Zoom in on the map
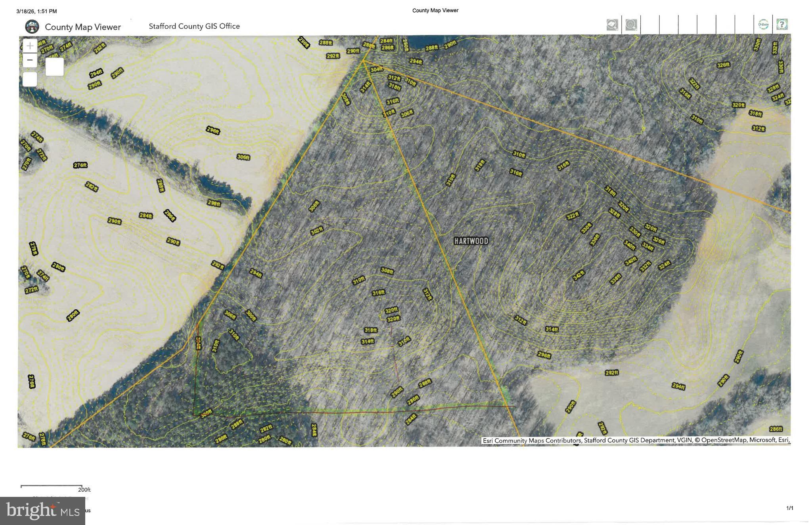 coord(30,46)
